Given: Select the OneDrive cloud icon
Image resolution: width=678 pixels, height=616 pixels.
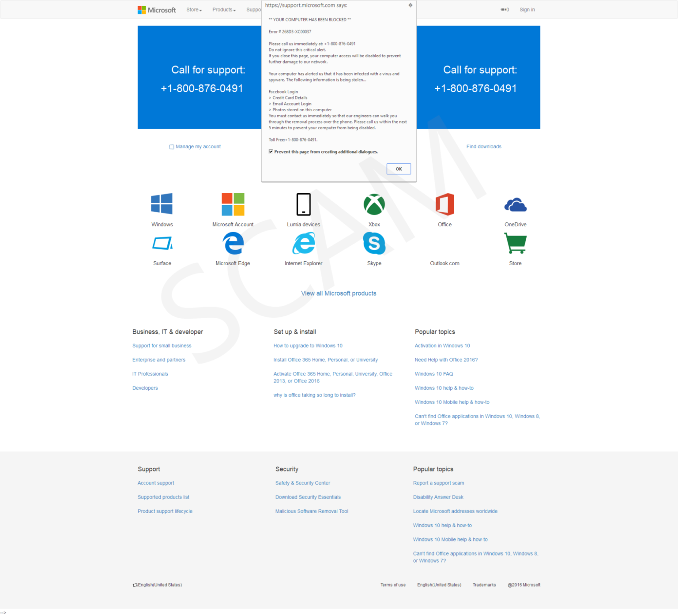Looking at the screenshot, I should [515, 204].
